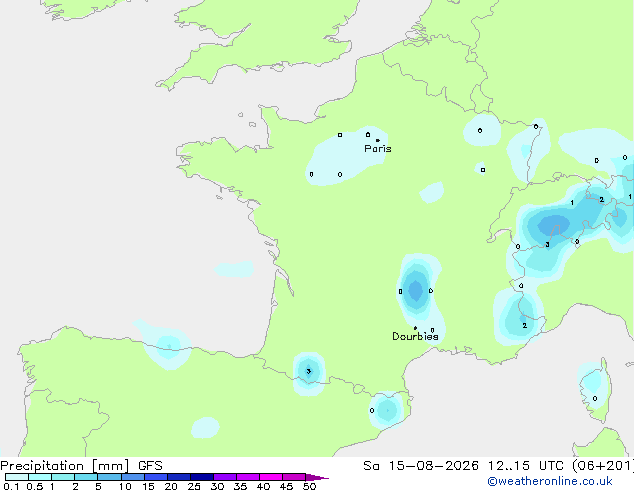Click the 0 value on Corsica
This screenshot has height=490, width=634.
595,398
